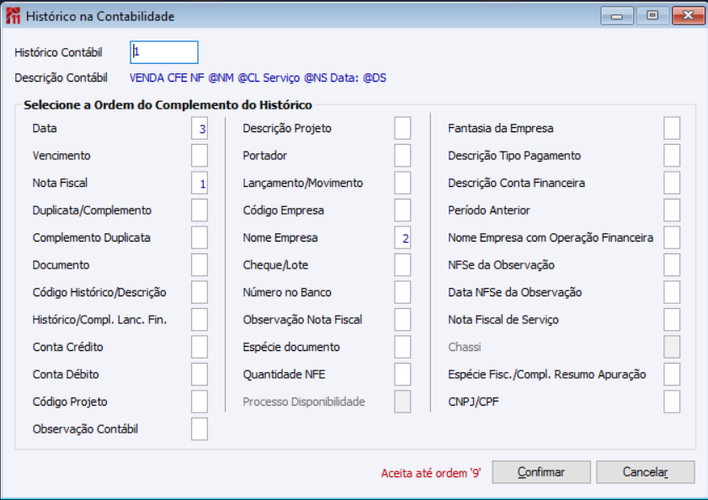Select the NFSe da Observação order box
Viewport: 708px width, 500px height.
(672, 265)
